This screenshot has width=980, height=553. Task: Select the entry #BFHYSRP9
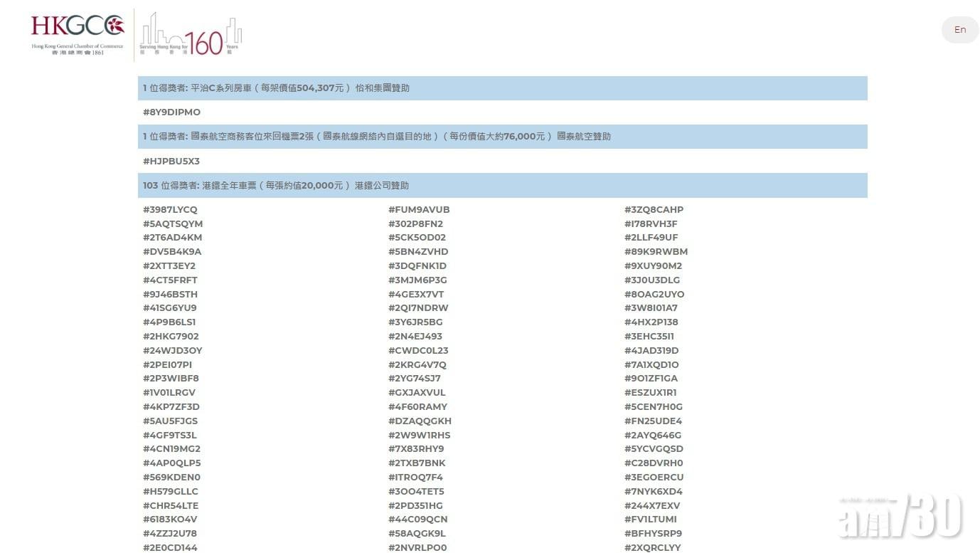(x=653, y=534)
